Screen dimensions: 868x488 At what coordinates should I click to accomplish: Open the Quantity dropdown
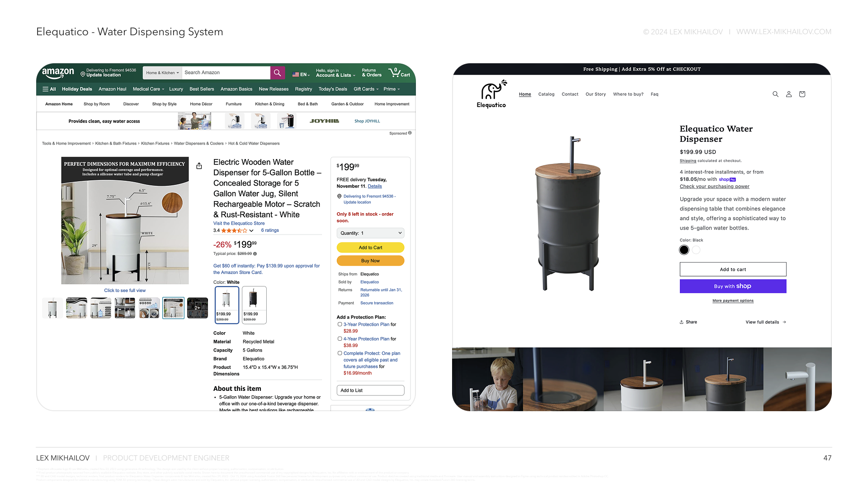pos(370,233)
